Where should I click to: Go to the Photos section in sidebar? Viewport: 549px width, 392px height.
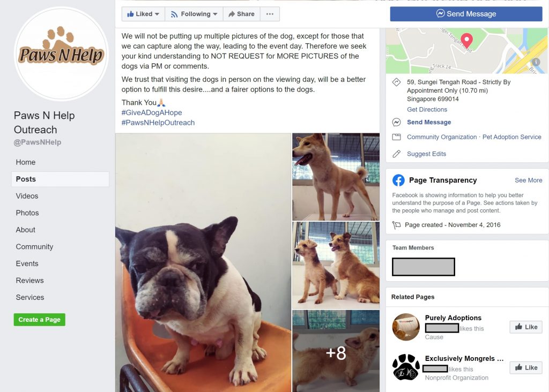coord(27,213)
